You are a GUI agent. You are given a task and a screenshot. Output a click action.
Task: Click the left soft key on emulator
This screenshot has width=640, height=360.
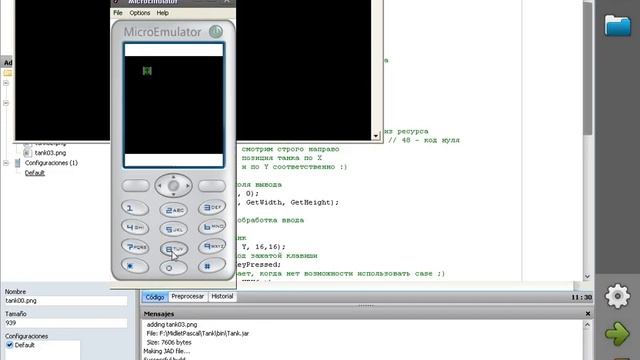(x=136, y=186)
